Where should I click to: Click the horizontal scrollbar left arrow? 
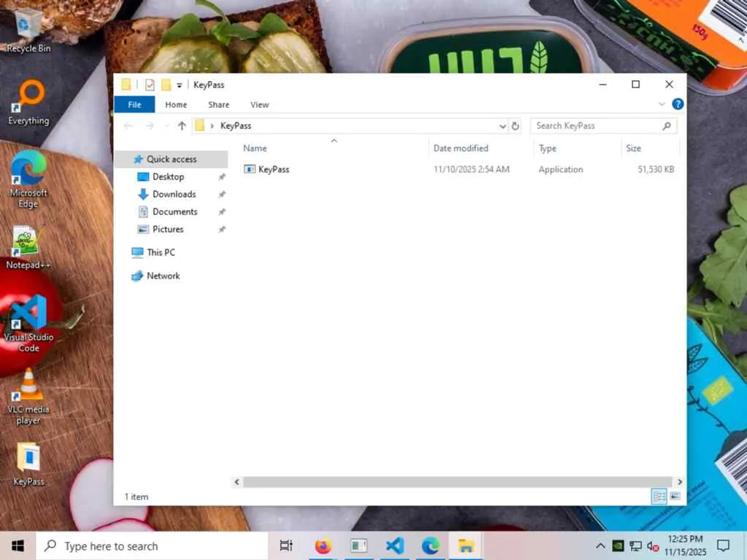pyautogui.click(x=237, y=482)
